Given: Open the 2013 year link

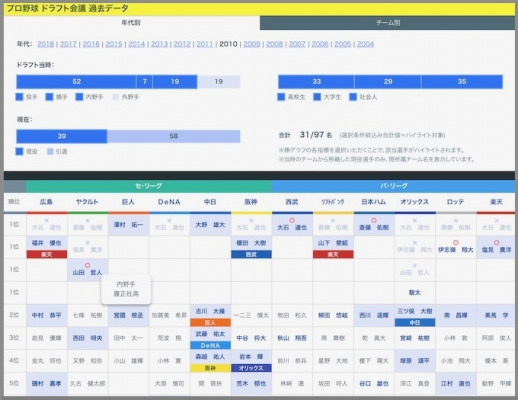Looking at the screenshot, I should [x=159, y=44].
